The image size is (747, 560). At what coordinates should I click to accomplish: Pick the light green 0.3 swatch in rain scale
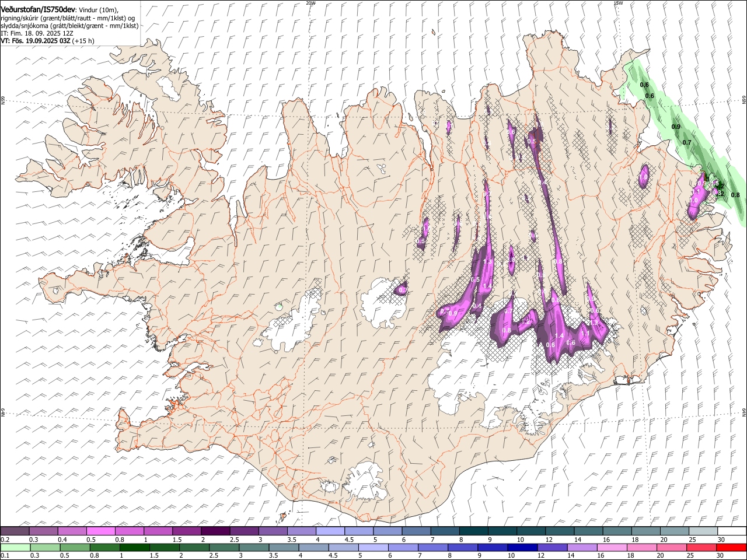click(46, 548)
